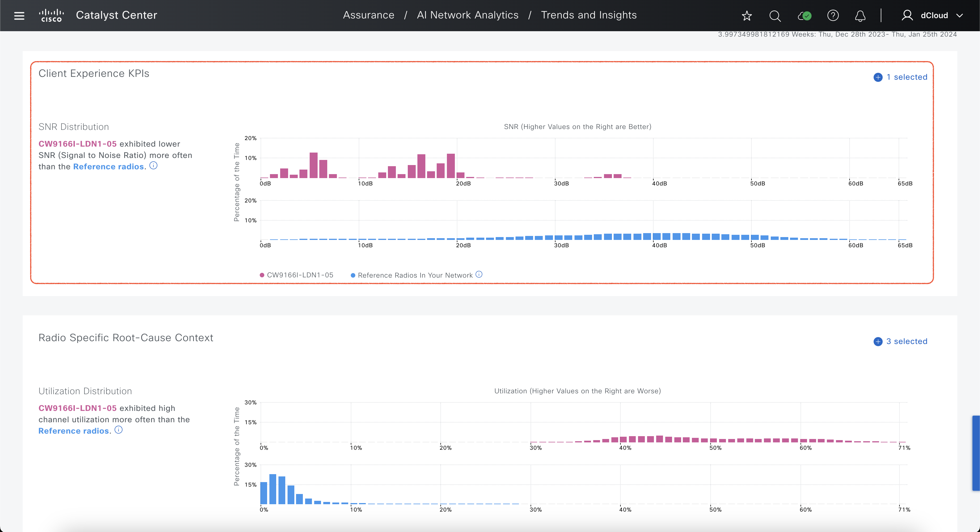Click the dCloud username label
The image size is (980, 532).
pos(934,16)
